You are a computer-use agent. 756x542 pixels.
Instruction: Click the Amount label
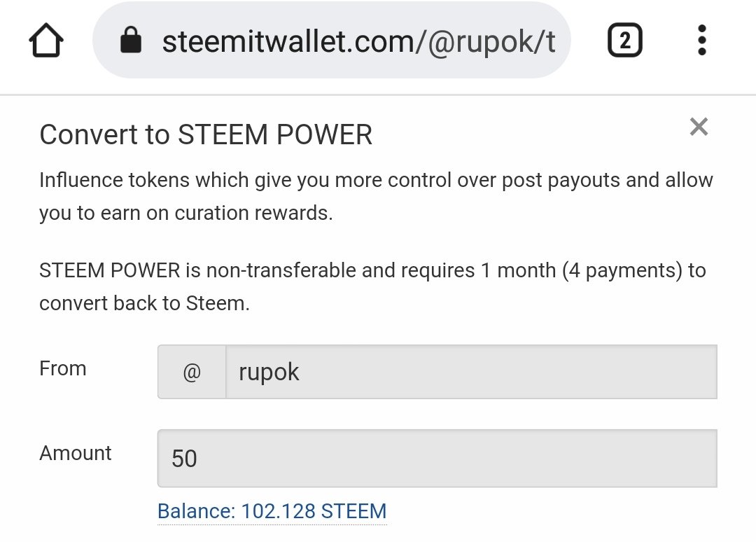point(76,453)
